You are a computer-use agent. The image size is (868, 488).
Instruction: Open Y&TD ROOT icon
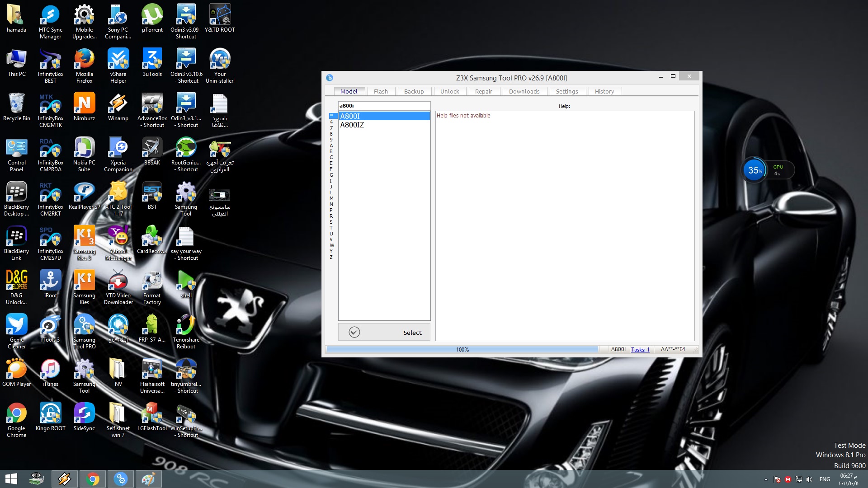[220, 19]
